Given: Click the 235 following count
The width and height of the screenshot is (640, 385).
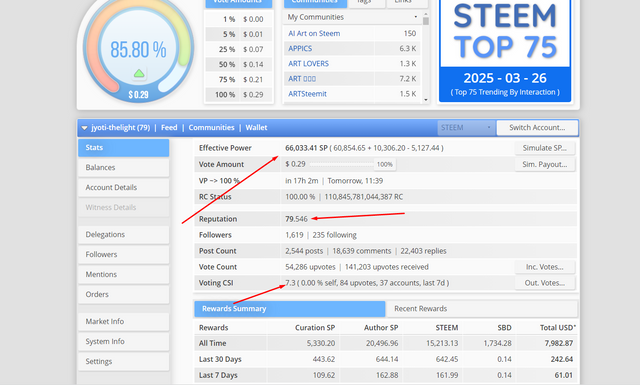Looking at the screenshot, I should coord(334,235).
